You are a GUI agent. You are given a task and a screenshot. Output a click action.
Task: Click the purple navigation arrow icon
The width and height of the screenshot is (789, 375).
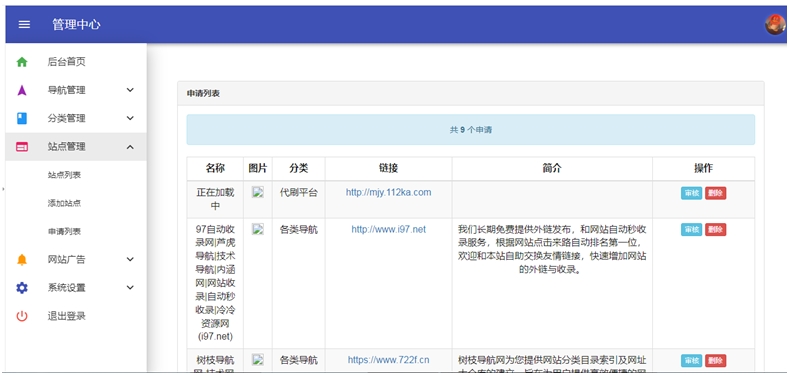22,90
